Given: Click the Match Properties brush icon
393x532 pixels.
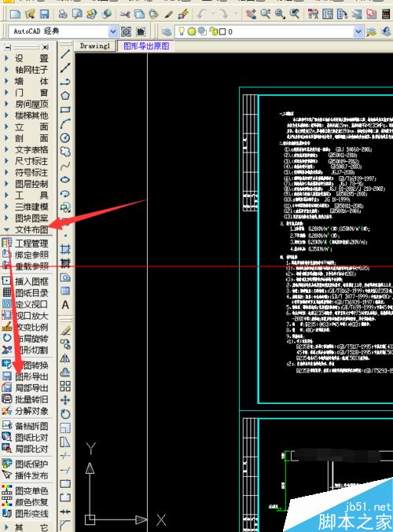Looking at the screenshot, I should click(169, 14).
